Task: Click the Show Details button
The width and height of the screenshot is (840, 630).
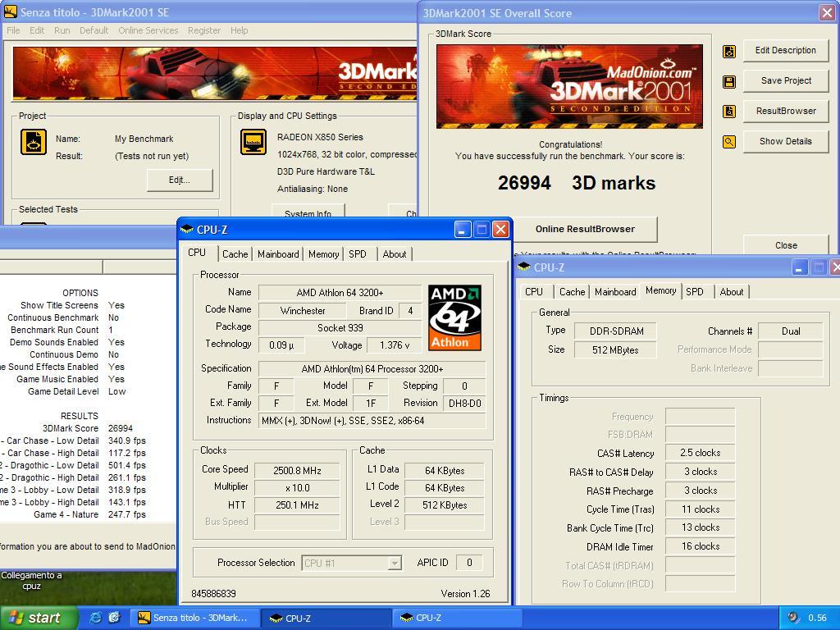Action: (785, 141)
